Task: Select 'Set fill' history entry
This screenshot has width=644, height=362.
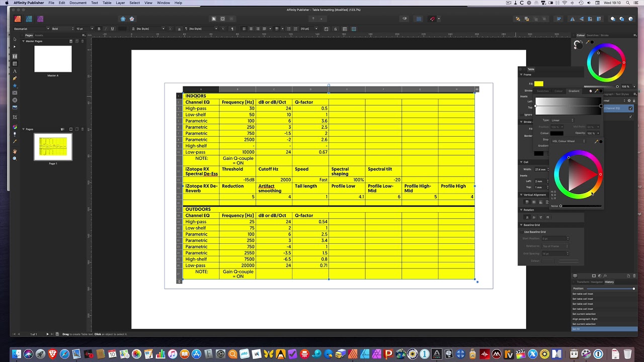Action: pyautogui.click(x=604, y=329)
